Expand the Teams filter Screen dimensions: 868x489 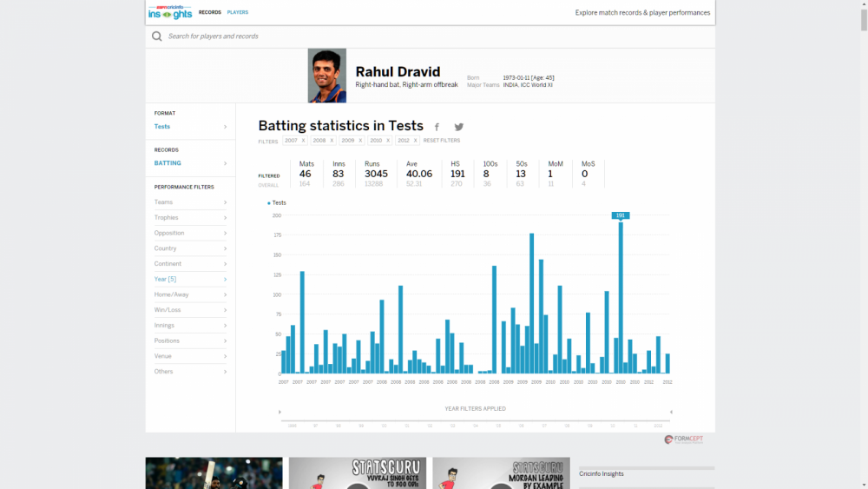(x=190, y=202)
